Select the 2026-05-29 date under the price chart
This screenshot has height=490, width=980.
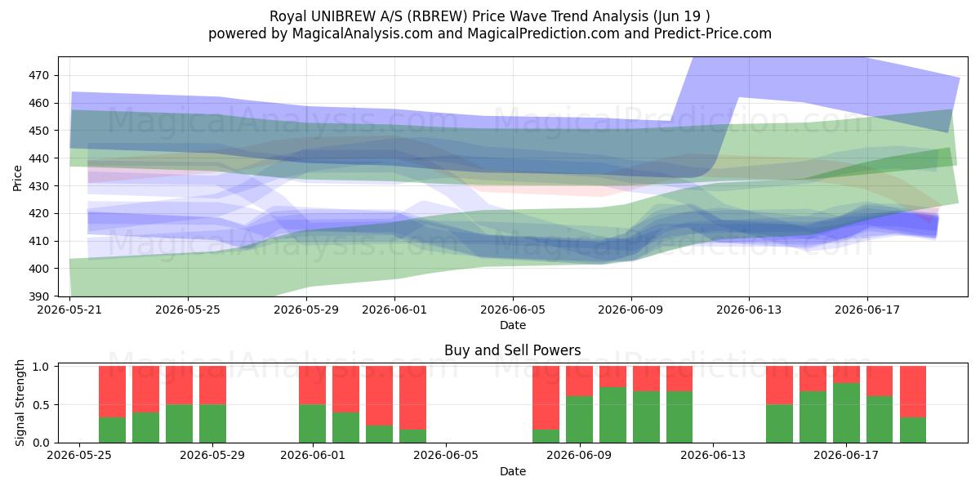[x=306, y=310]
